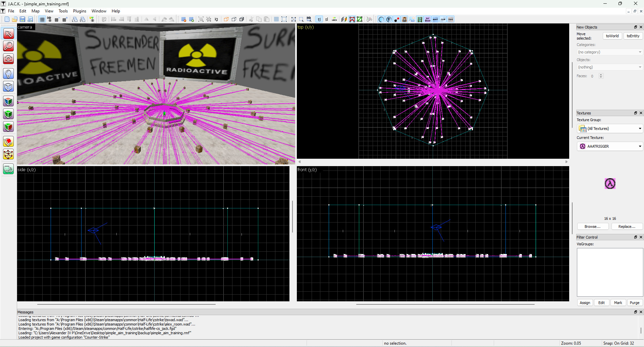Activate the Camera tool
The height and width of the screenshot is (347, 644).
(8, 59)
